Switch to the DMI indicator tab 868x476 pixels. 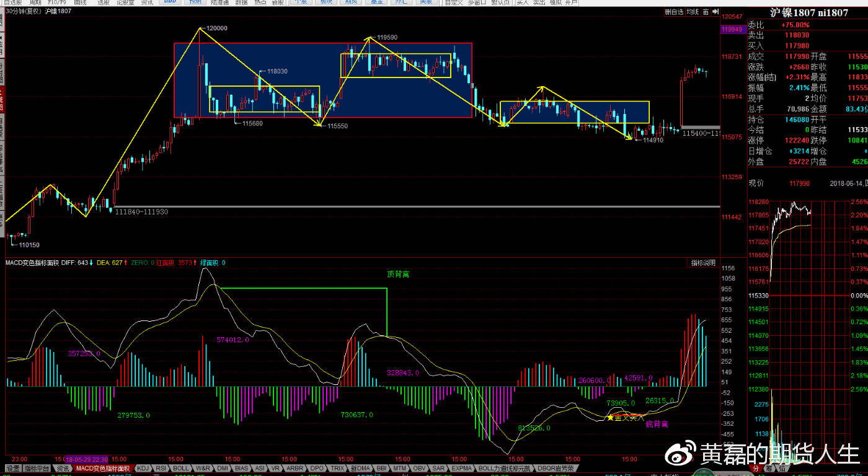coord(223,467)
